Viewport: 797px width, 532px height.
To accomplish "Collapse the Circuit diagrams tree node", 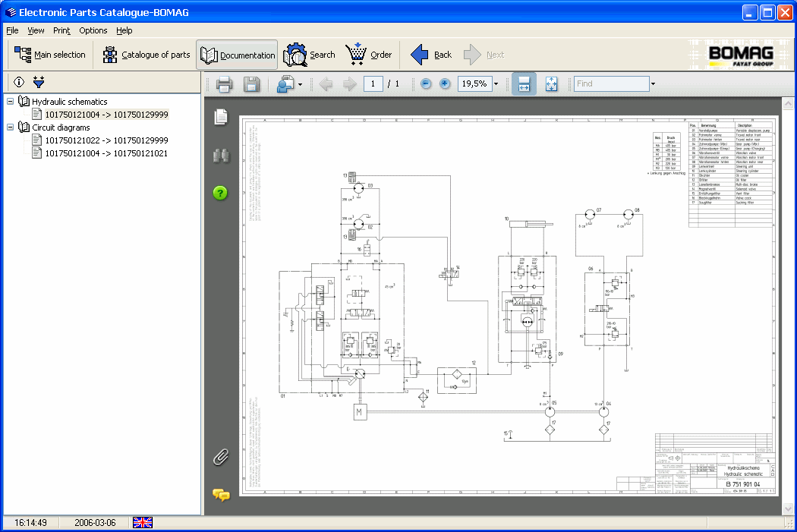I will click(10, 127).
